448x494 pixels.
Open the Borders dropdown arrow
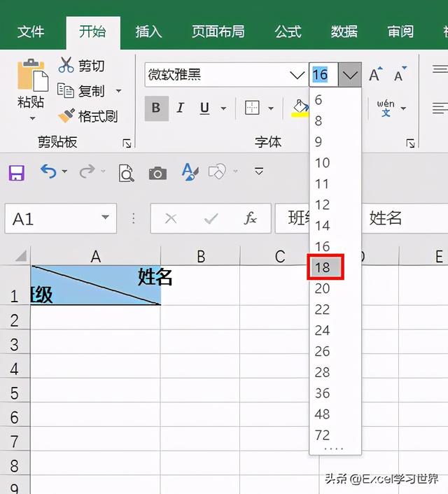click(x=270, y=108)
